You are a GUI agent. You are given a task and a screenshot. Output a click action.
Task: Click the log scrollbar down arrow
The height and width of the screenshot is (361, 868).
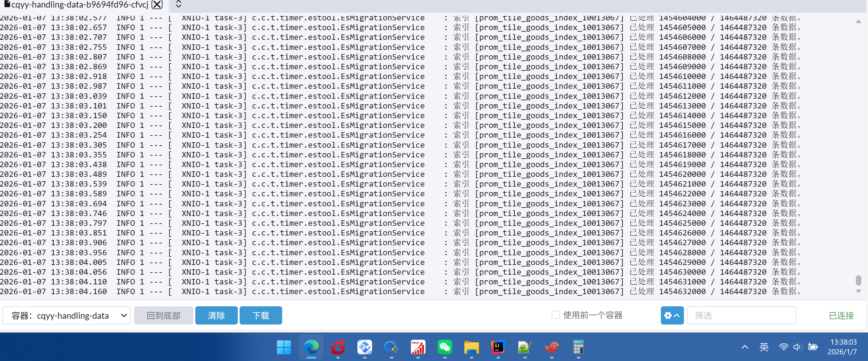(x=858, y=291)
